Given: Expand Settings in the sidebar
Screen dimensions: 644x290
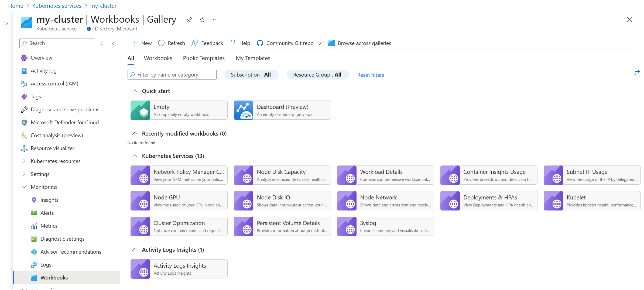Looking at the screenshot, I should pos(24,174).
